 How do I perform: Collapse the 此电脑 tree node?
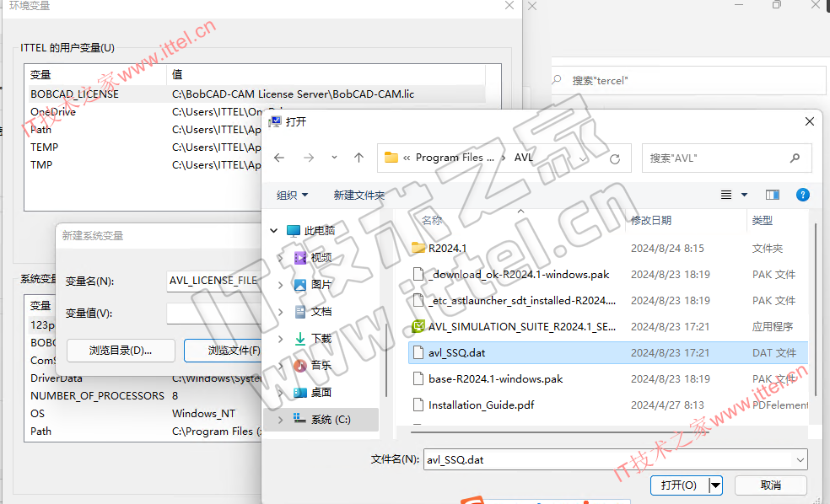(273, 231)
